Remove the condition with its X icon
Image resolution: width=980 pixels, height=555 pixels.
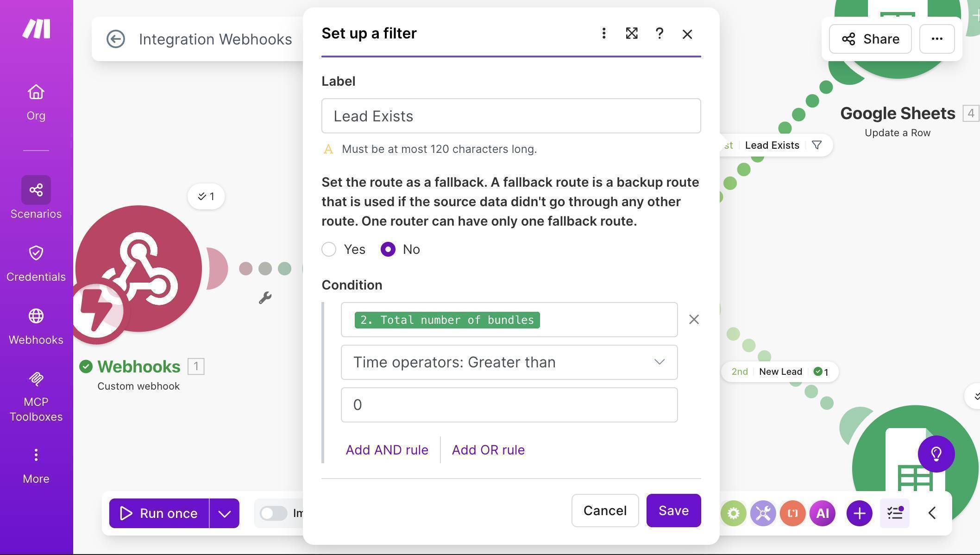point(693,320)
